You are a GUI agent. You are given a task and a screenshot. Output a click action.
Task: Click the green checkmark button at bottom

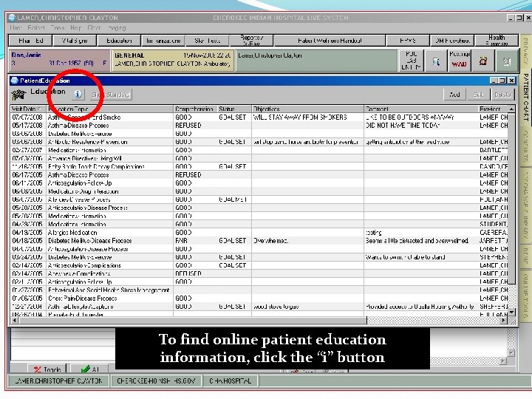(x=89, y=369)
